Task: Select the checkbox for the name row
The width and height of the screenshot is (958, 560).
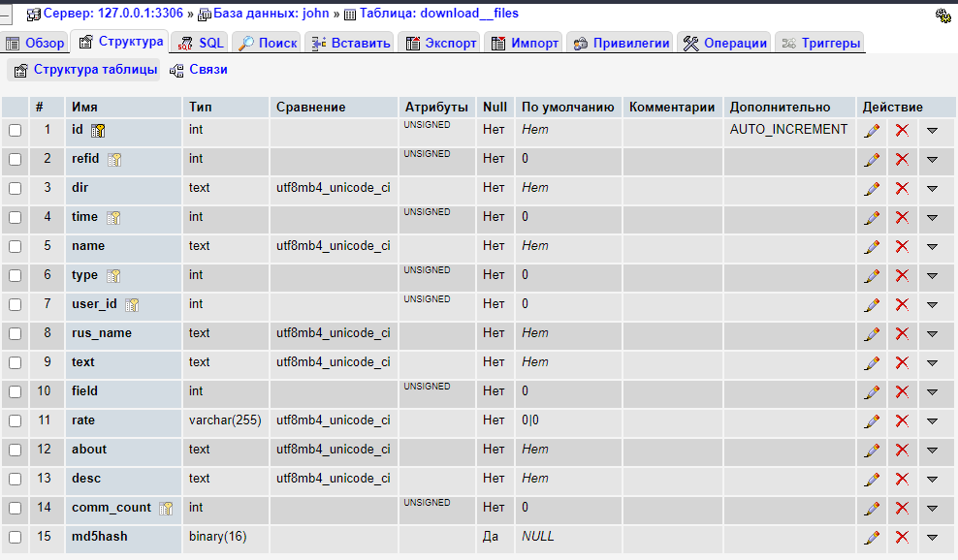Action: (x=16, y=247)
